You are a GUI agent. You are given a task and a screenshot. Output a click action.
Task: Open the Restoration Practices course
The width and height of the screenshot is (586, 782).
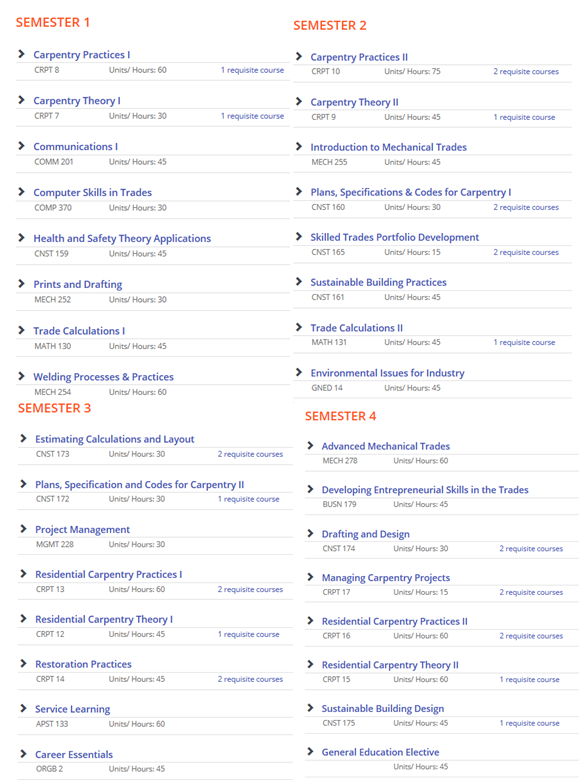pos(83,664)
